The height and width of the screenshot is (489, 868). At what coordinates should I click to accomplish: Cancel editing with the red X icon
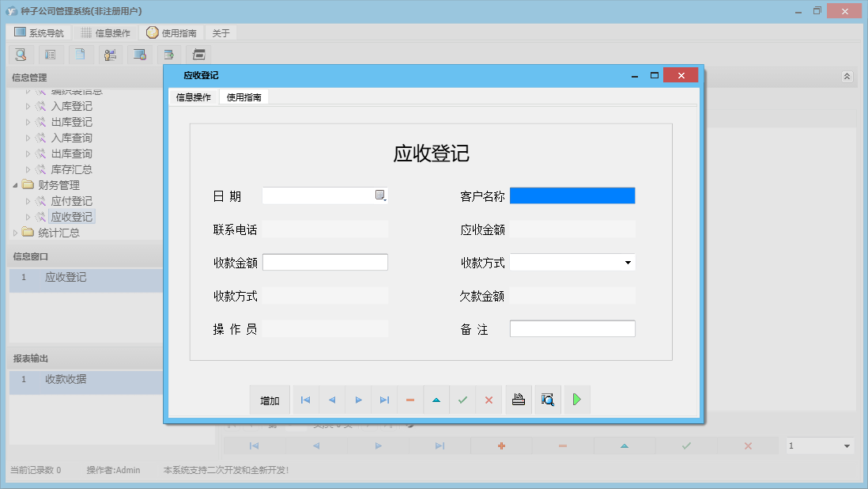(489, 400)
